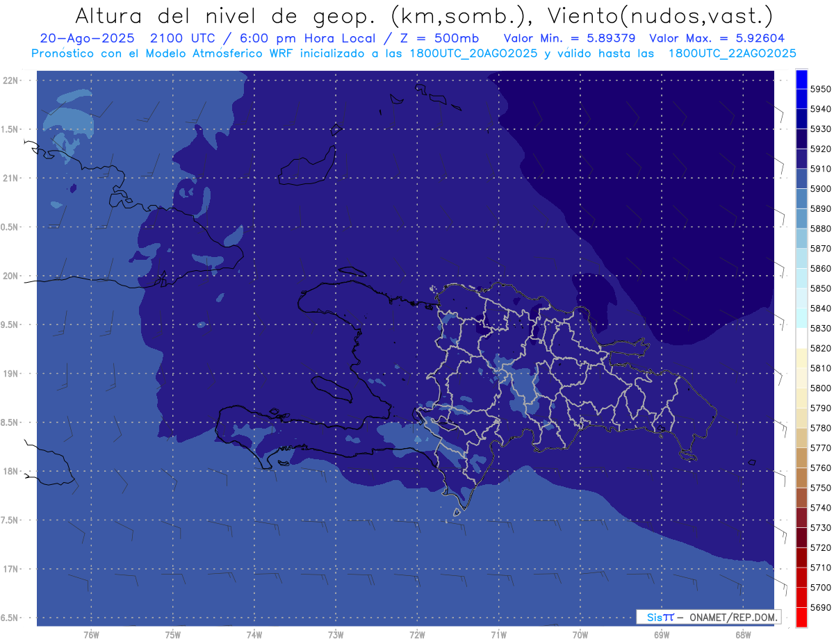The height and width of the screenshot is (644, 834).
Task: Click the 5730 color bar label
Action: click(x=821, y=527)
